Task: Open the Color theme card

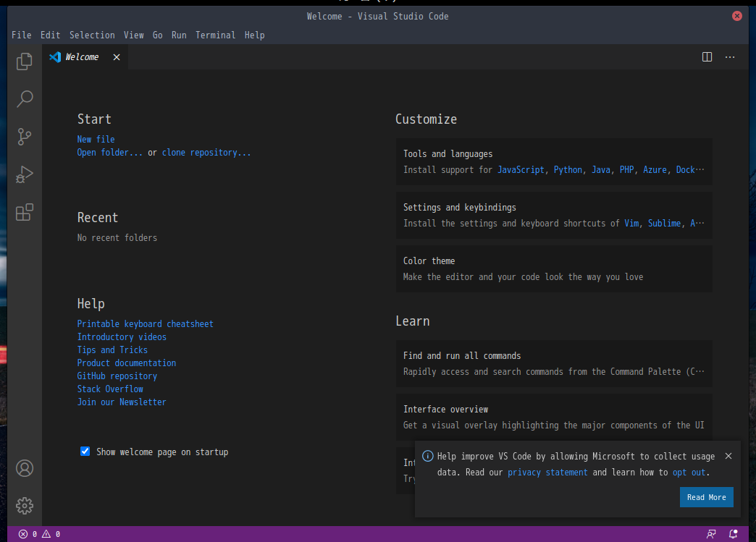Action: pyautogui.click(x=554, y=269)
